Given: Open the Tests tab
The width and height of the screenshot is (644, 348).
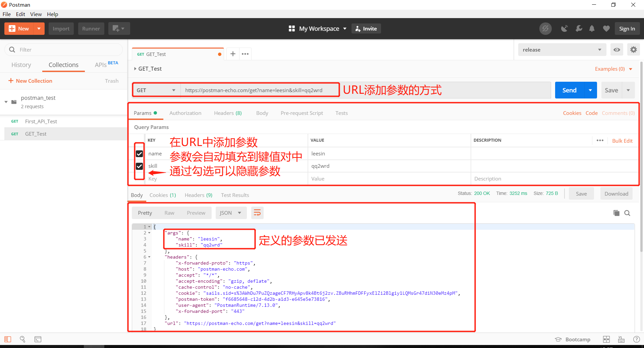Looking at the screenshot, I should click(341, 113).
